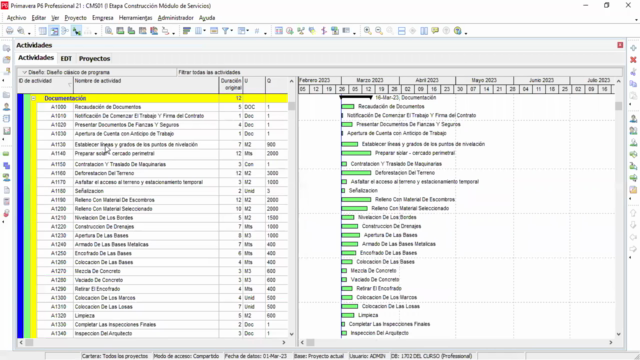The height and width of the screenshot is (360, 640).
Task: Click the green add icon in right sidebar
Action: click(x=633, y=48)
